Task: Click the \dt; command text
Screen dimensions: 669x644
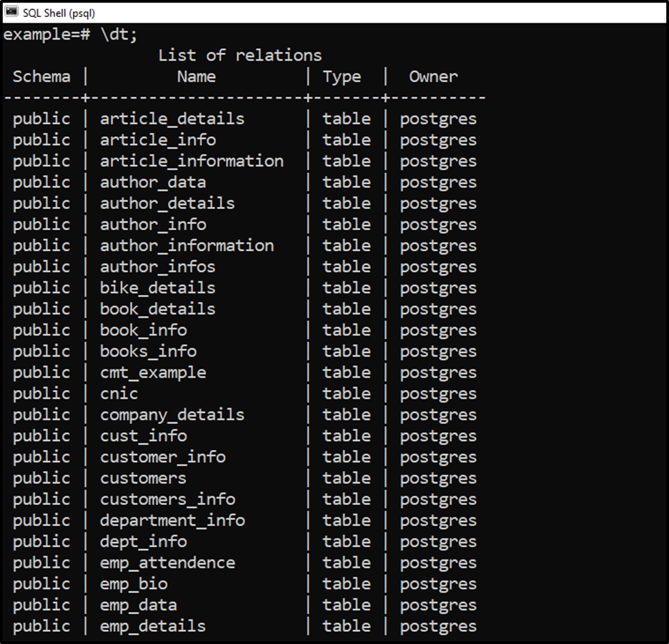Action: pos(119,35)
